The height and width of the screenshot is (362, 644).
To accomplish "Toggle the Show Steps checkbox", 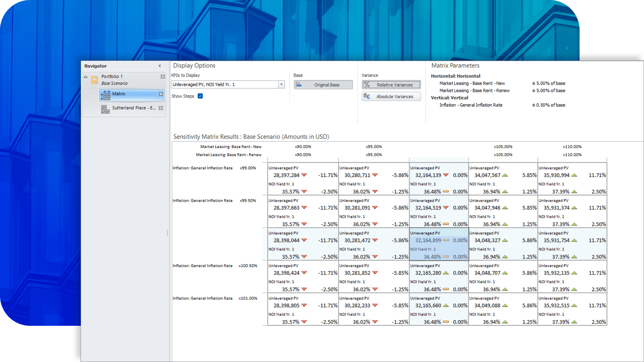I will click(x=200, y=96).
